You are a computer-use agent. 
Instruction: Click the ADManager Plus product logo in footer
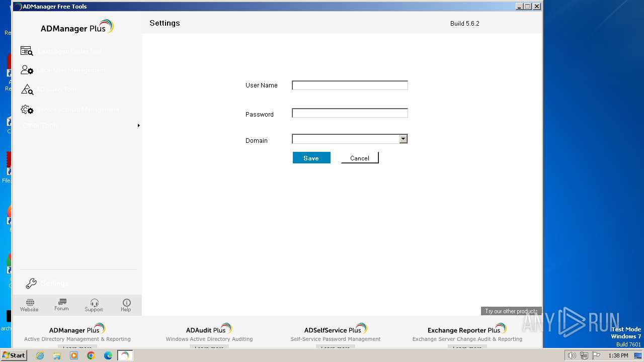click(x=77, y=329)
